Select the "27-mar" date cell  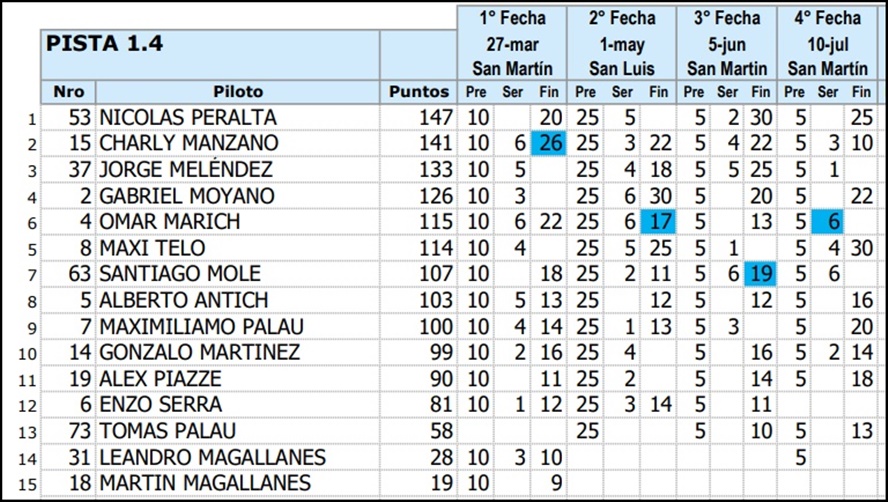click(x=513, y=44)
